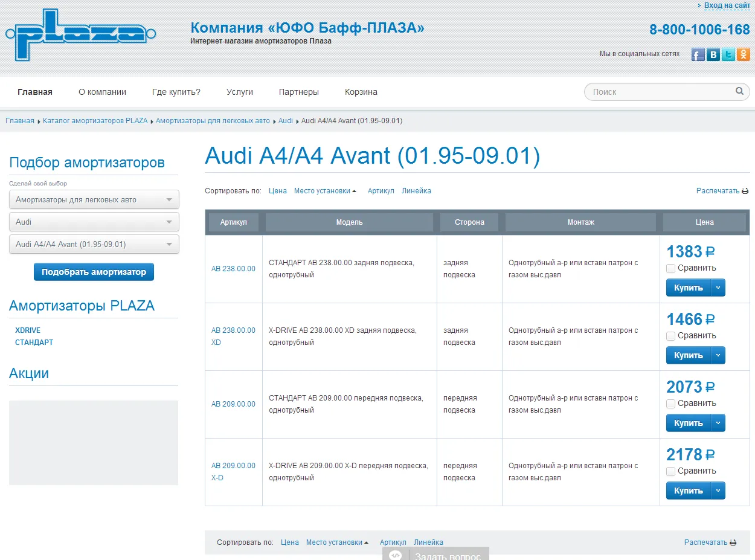Sort by Артикул in the top sort bar
This screenshot has width=755, height=560.
point(381,191)
